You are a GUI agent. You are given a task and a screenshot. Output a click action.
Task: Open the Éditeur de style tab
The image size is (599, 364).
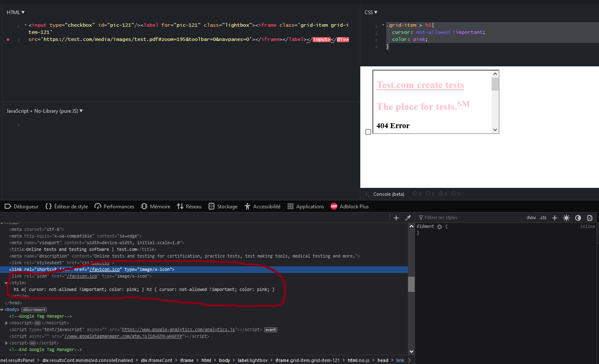[x=66, y=206]
